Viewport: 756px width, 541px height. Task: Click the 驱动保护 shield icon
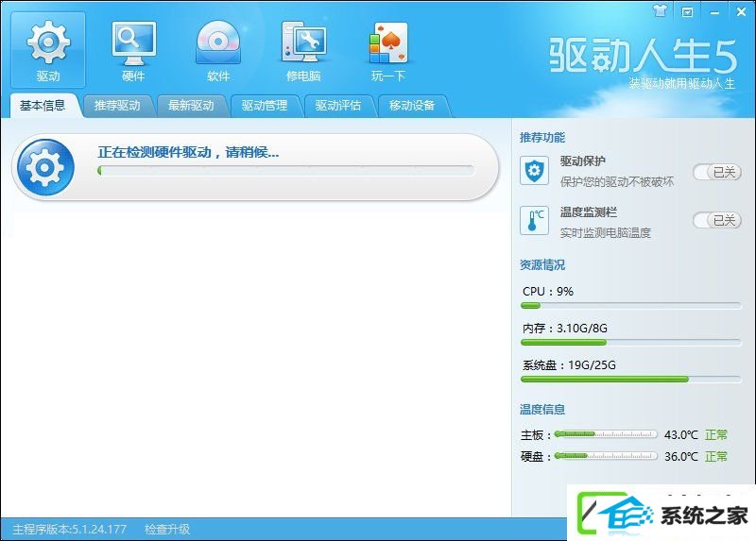(534, 171)
